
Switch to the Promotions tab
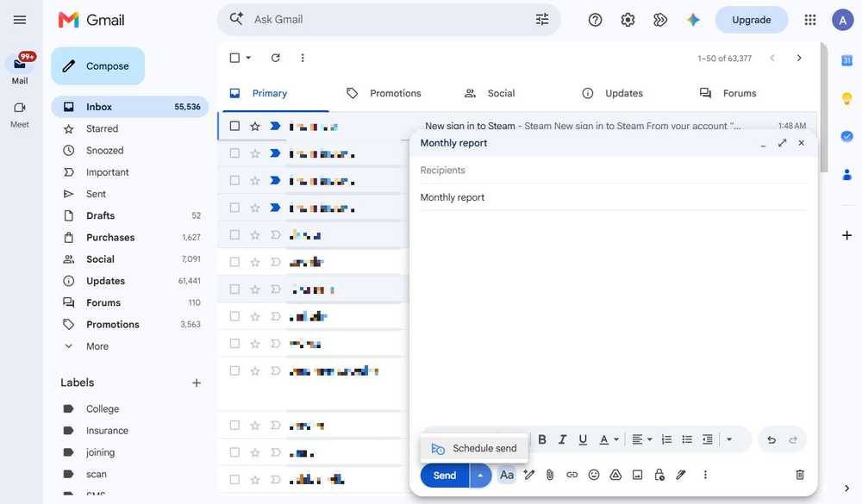pos(384,93)
